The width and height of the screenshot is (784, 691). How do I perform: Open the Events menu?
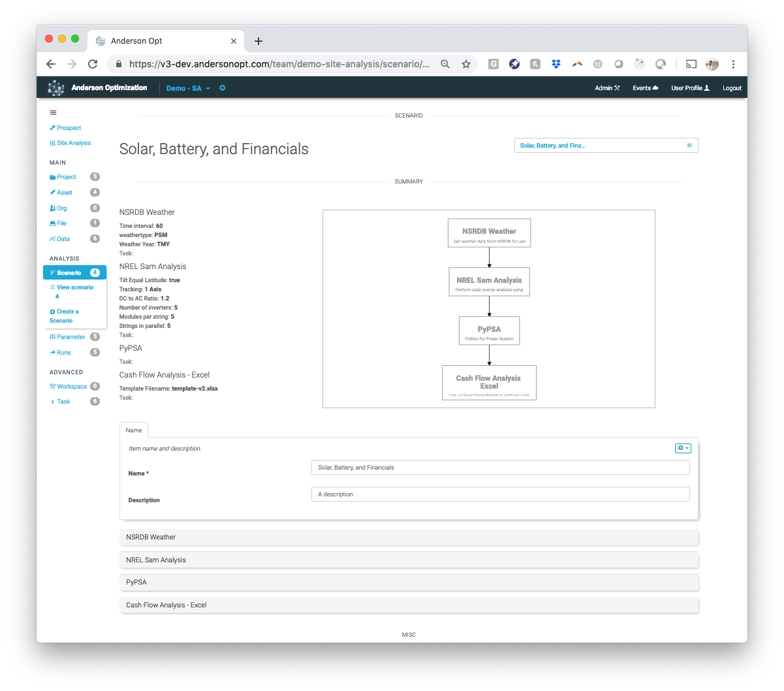[646, 88]
